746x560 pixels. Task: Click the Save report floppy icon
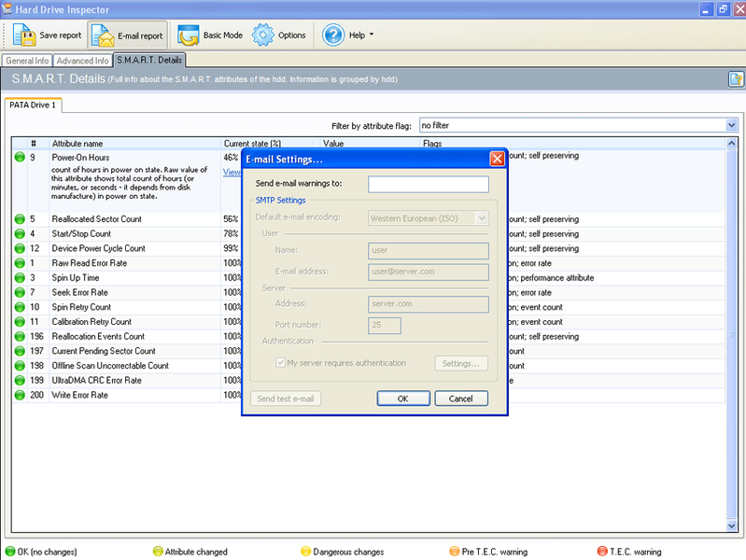pyautogui.click(x=23, y=35)
